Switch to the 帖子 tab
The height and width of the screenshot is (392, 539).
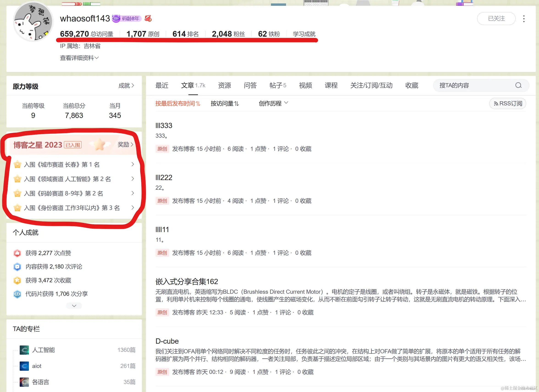(x=278, y=85)
